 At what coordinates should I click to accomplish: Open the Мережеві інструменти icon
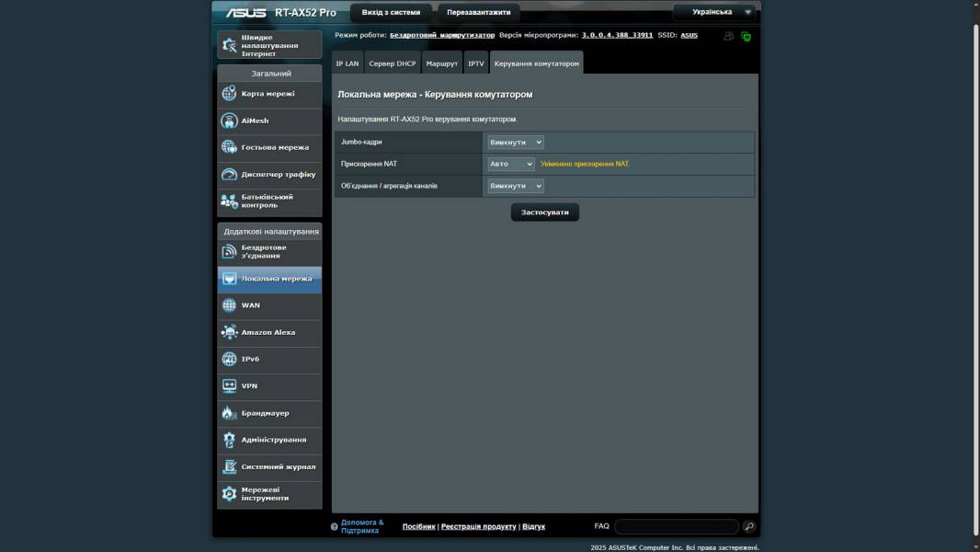(x=230, y=494)
